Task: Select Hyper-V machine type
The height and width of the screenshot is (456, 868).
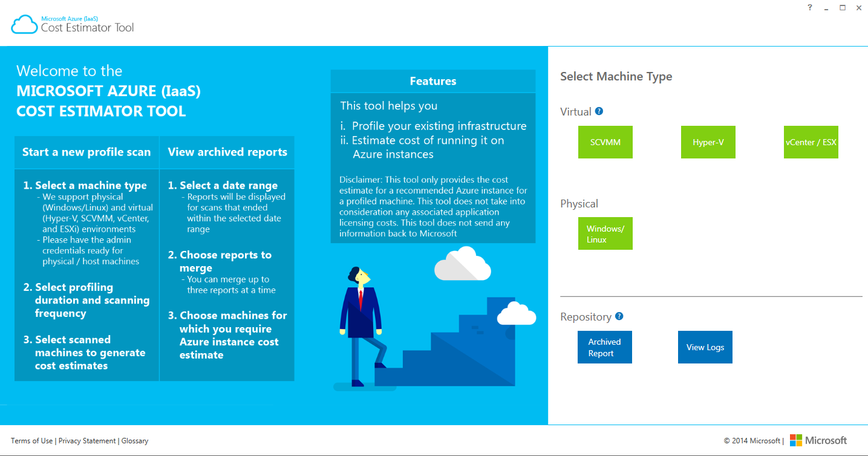Action: (x=708, y=142)
